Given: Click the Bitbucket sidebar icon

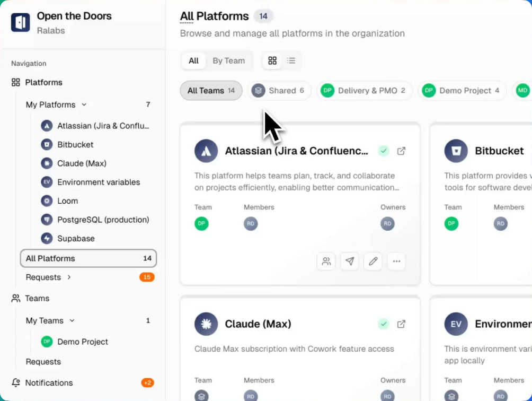Looking at the screenshot, I should [47, 145].
